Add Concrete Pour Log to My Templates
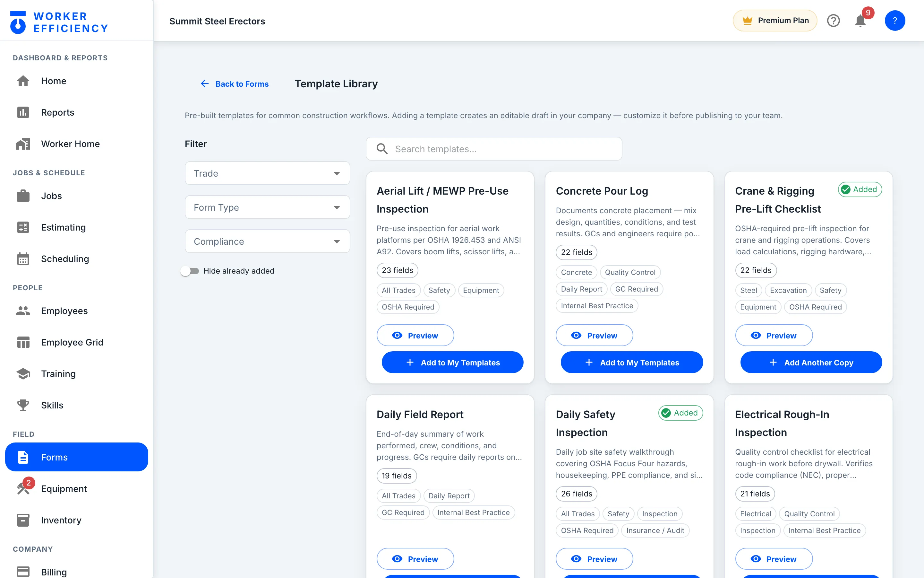 631,363
